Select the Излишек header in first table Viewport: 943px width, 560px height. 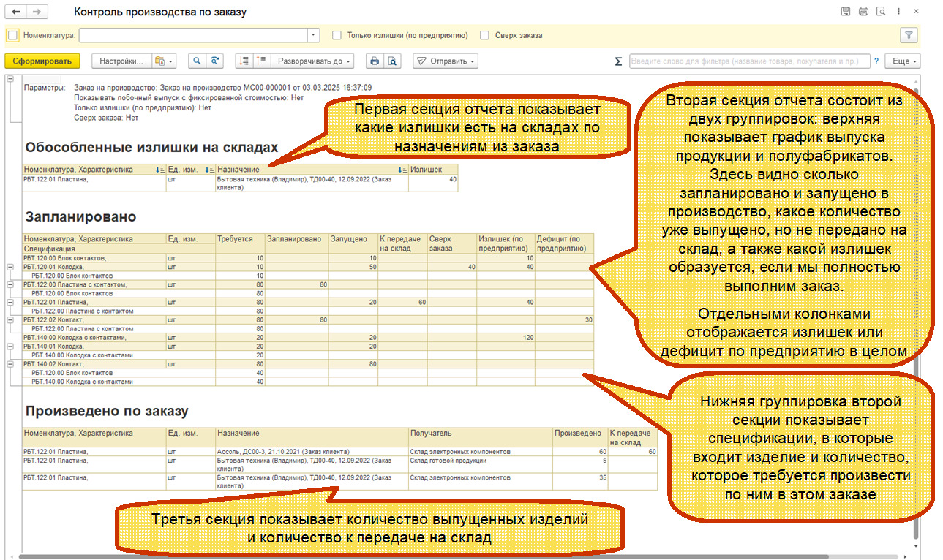pos(433,170)
